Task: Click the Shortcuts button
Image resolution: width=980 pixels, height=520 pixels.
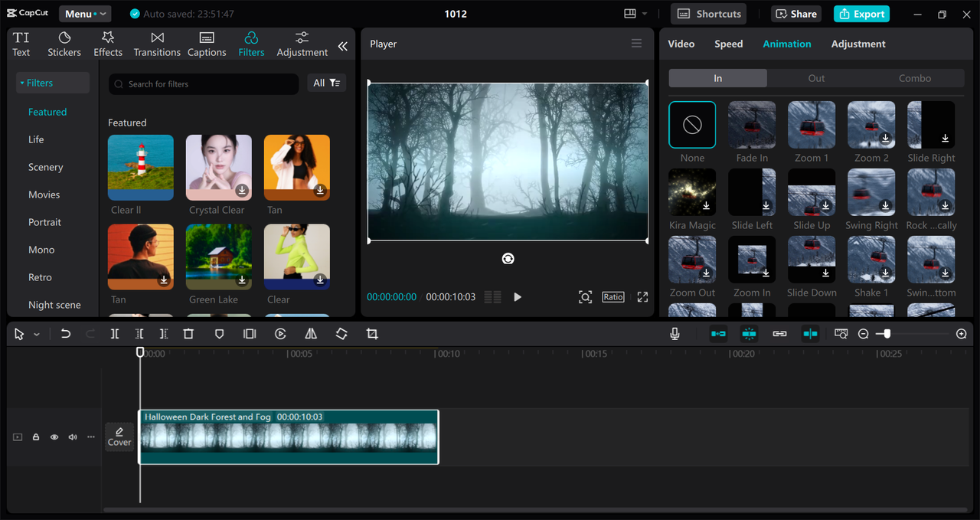Action: [x=709, y=14]
